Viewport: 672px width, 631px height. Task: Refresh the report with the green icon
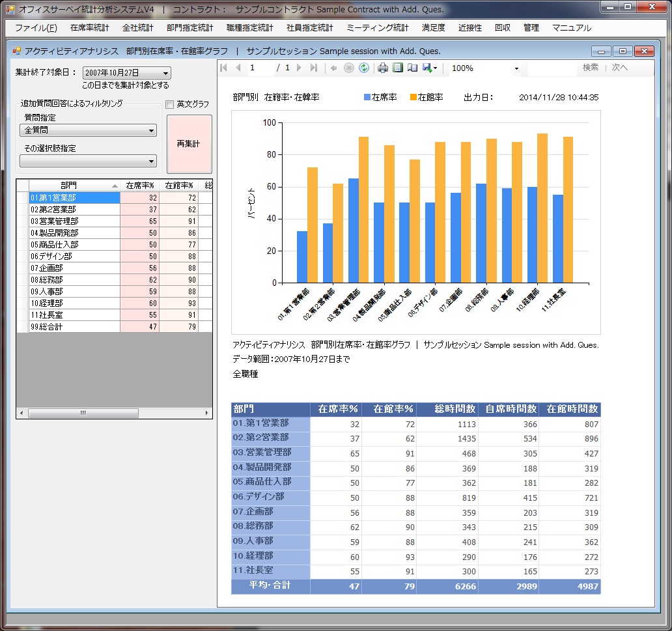click(x=364, y=68)
